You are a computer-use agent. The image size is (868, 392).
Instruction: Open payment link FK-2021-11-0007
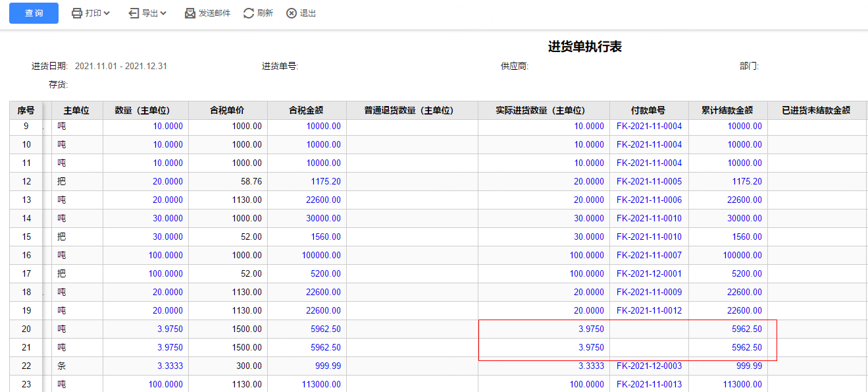click(x=649, y=255)
